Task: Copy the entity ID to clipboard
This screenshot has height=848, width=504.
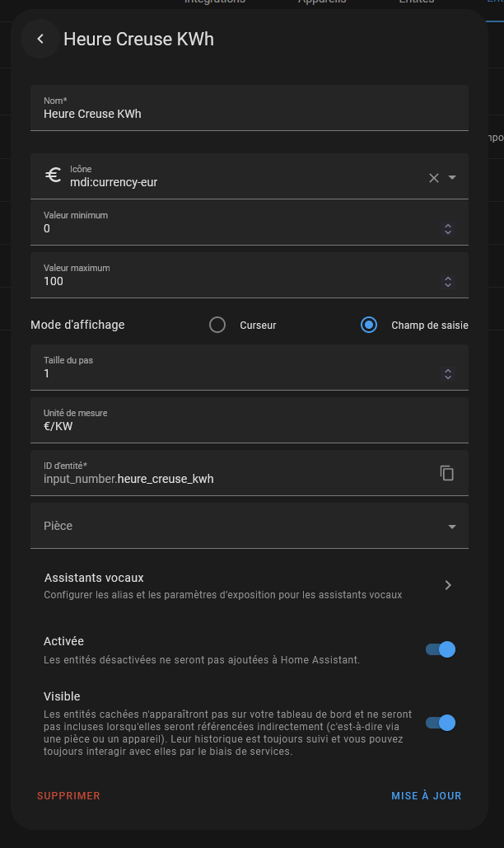Action: pyautogui.click(x=447, y=472)
